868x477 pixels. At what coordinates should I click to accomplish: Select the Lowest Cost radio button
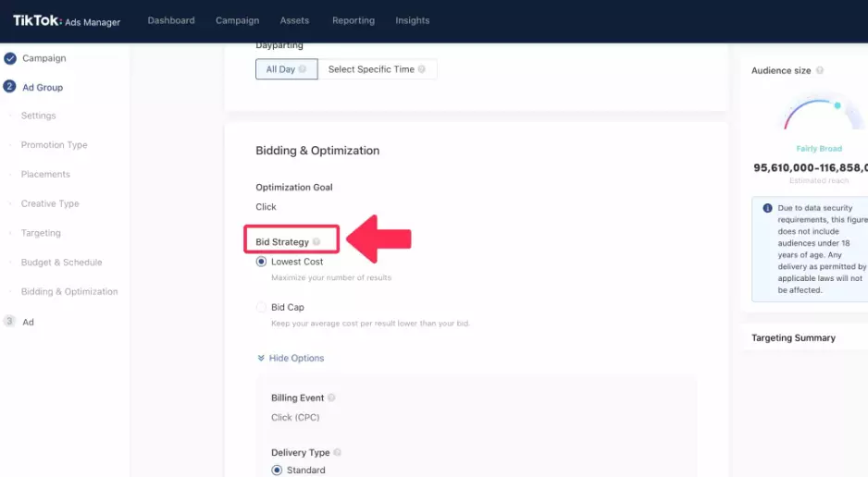coord(261,262)
